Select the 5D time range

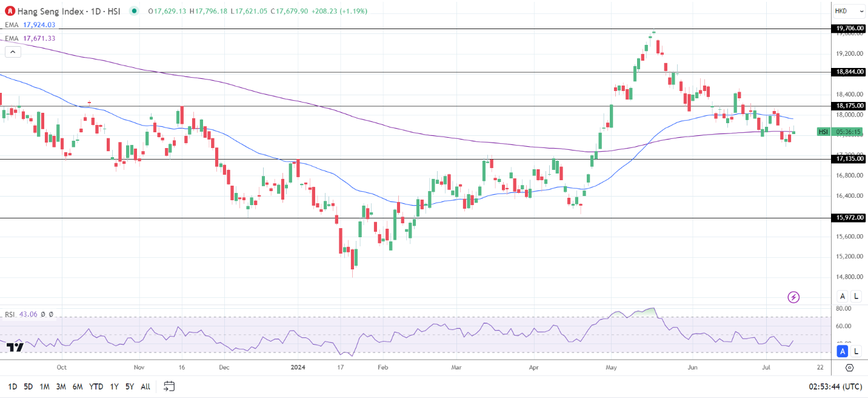28,386
